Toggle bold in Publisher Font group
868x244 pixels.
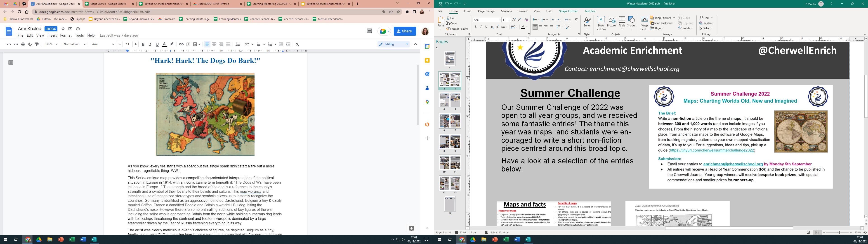coord(475,27)
